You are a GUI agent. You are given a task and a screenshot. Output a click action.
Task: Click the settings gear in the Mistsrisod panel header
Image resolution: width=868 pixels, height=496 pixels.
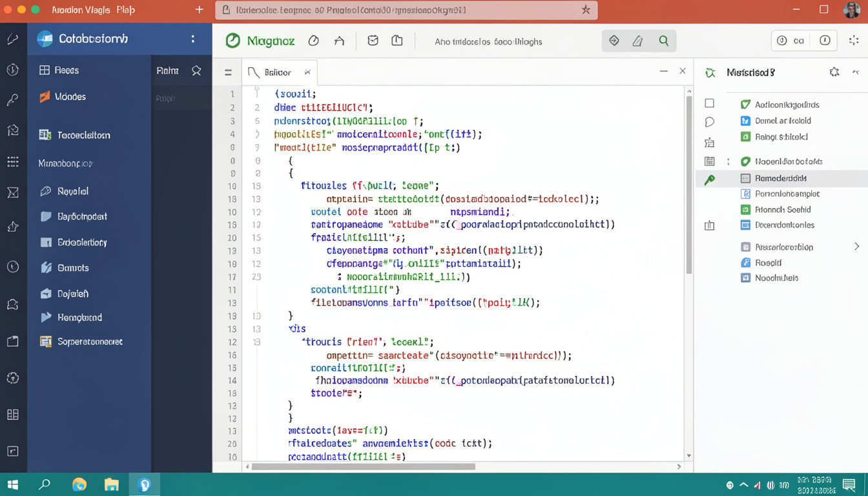tap(834, 72)
